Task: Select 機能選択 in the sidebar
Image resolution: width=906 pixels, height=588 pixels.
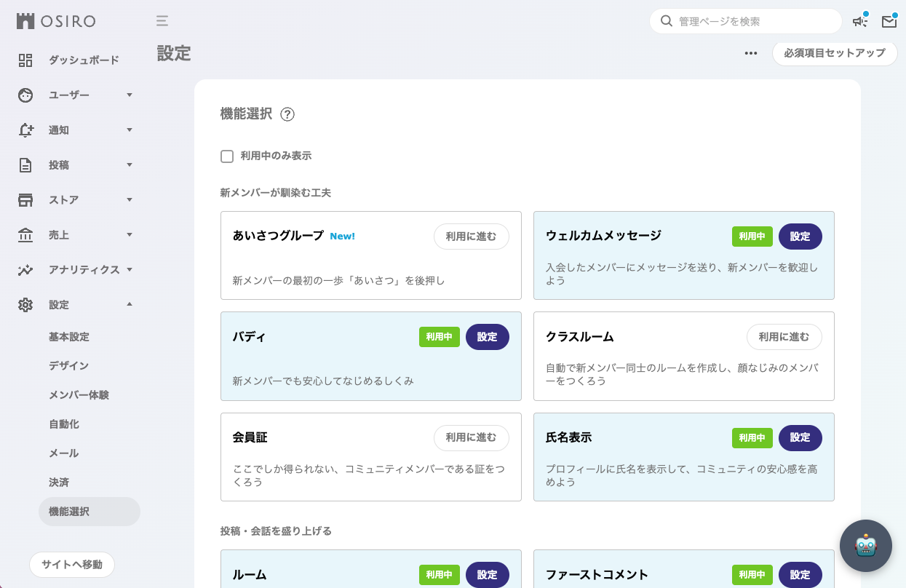Action: (x=90, y=512)
